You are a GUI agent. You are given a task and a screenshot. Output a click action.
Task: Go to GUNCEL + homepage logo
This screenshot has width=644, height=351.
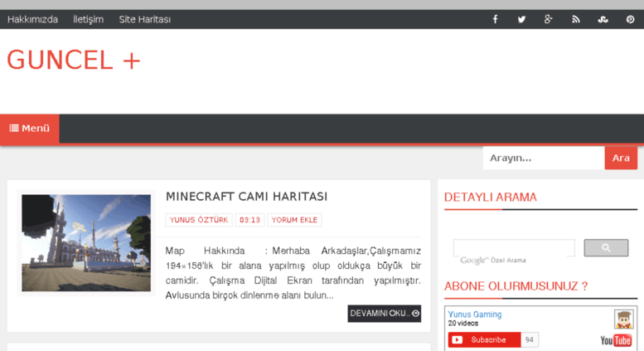click(x=74, y=60)
